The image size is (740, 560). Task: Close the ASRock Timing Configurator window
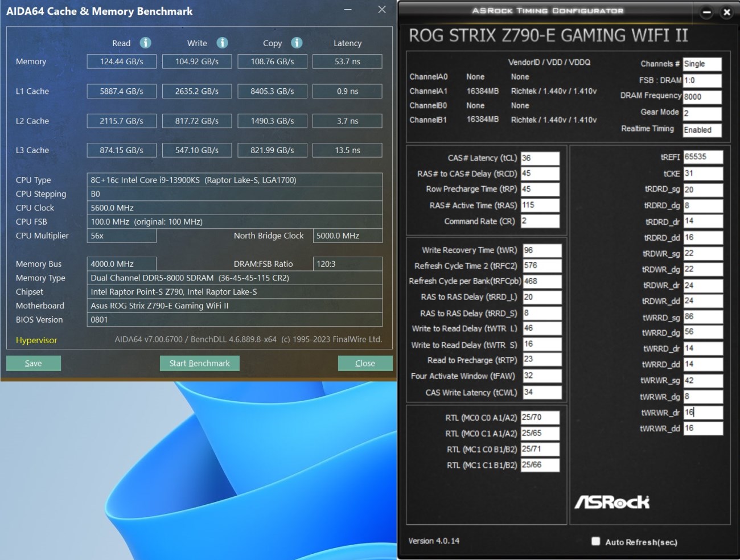coord(726,12)
